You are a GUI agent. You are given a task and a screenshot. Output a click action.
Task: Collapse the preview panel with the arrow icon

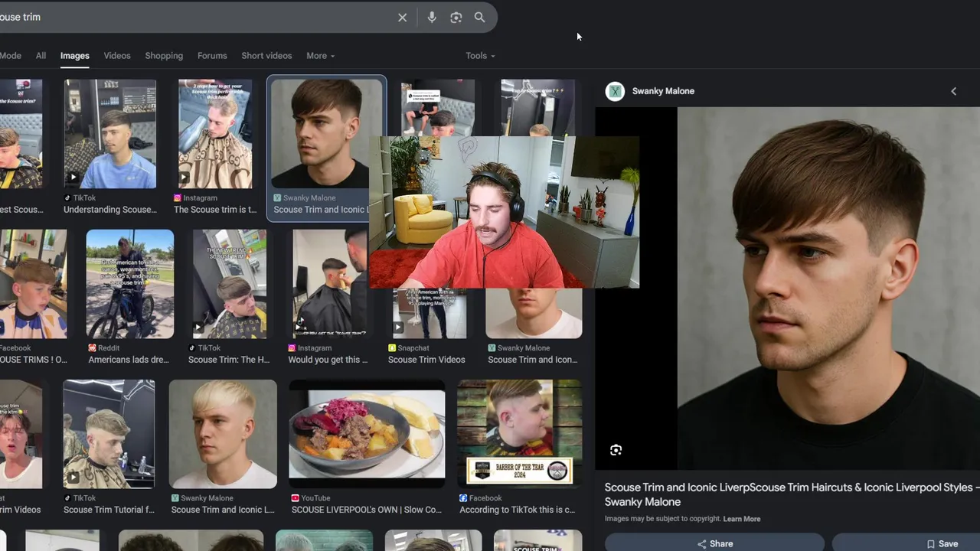953,91
